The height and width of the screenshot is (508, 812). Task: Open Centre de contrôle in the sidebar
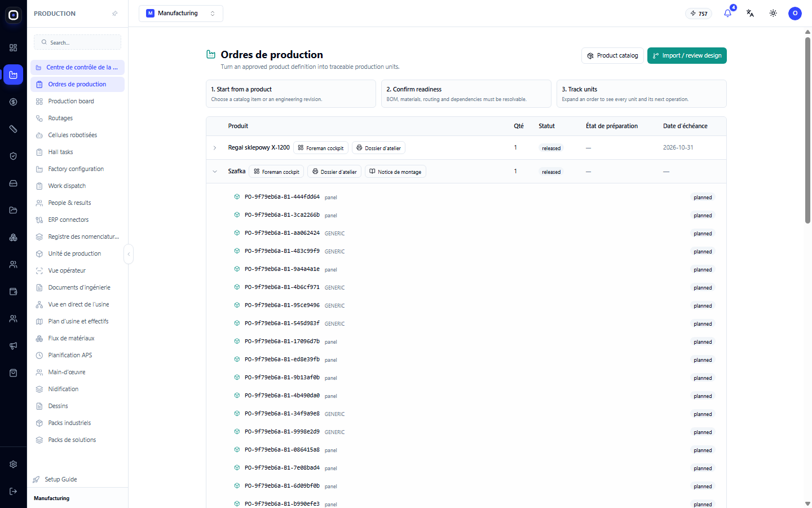click(77, 68)
